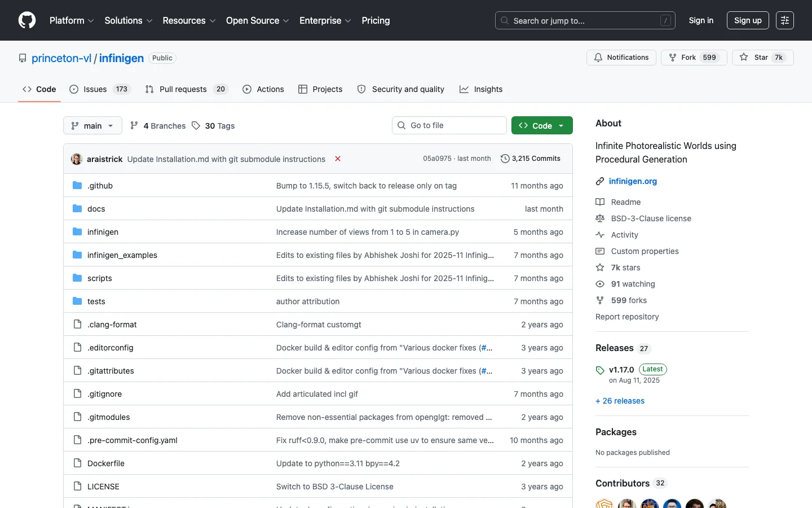This screenshot has height=508, width=812.
Task: Click the Report repository link
Action: 627,317
